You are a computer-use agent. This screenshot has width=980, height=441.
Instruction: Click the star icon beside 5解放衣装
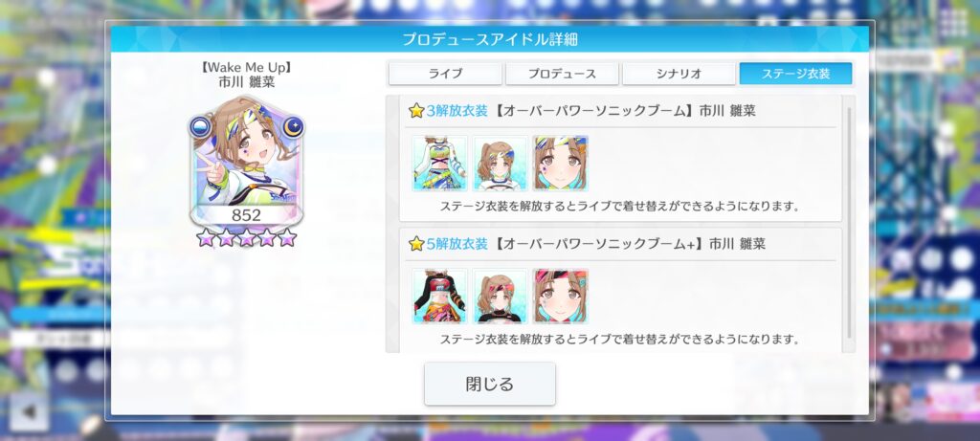[x=416, y=244]
